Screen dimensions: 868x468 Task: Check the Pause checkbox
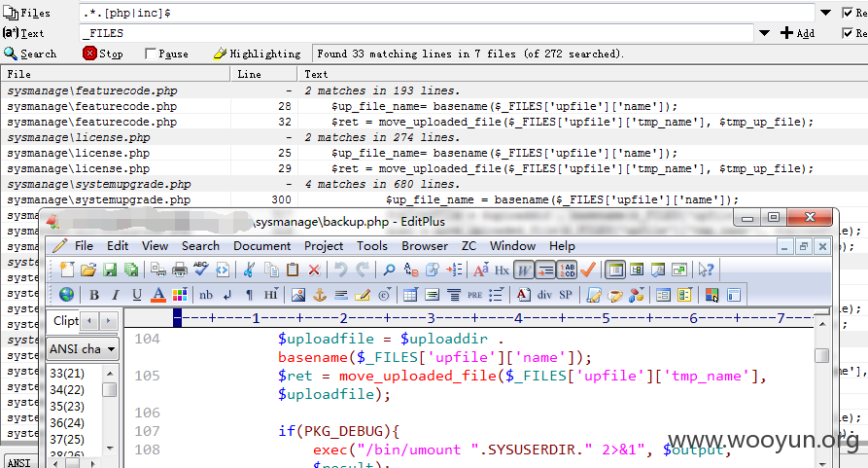point(150,54)
